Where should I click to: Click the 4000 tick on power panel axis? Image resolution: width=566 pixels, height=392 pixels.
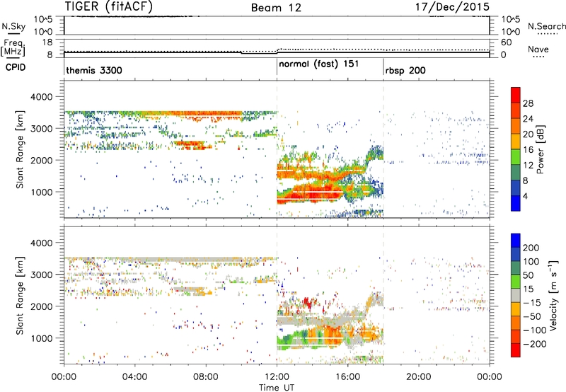coord(42,97)
